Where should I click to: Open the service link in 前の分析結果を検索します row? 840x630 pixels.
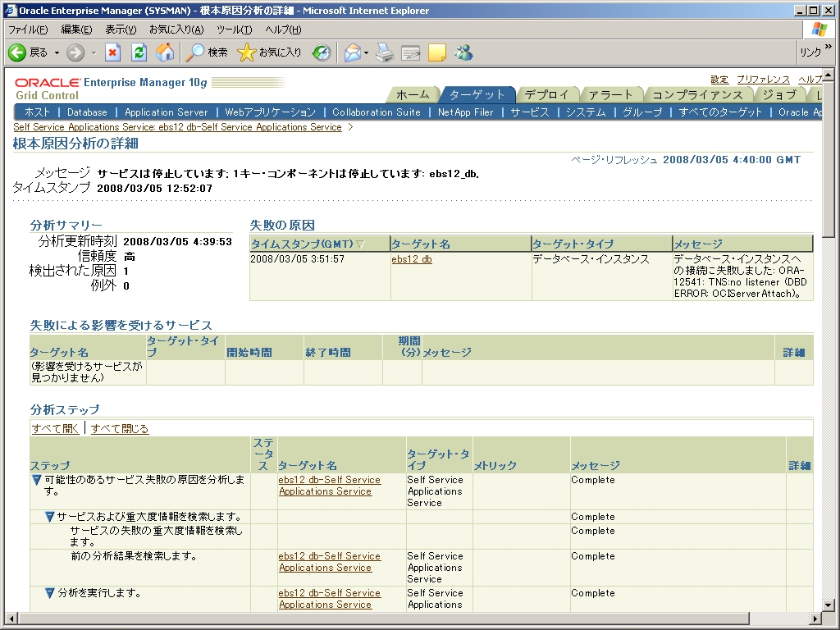coord(330,562)
